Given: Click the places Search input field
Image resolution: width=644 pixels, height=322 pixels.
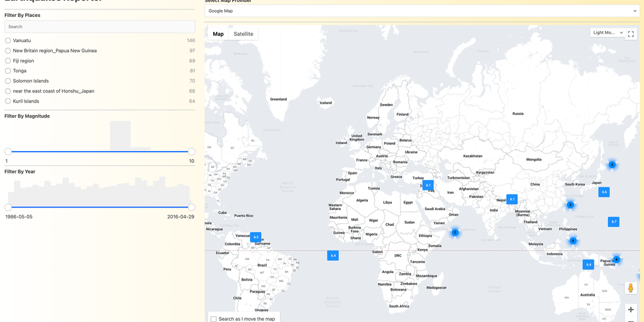Looking at the screenshot, I should point(99,26).
